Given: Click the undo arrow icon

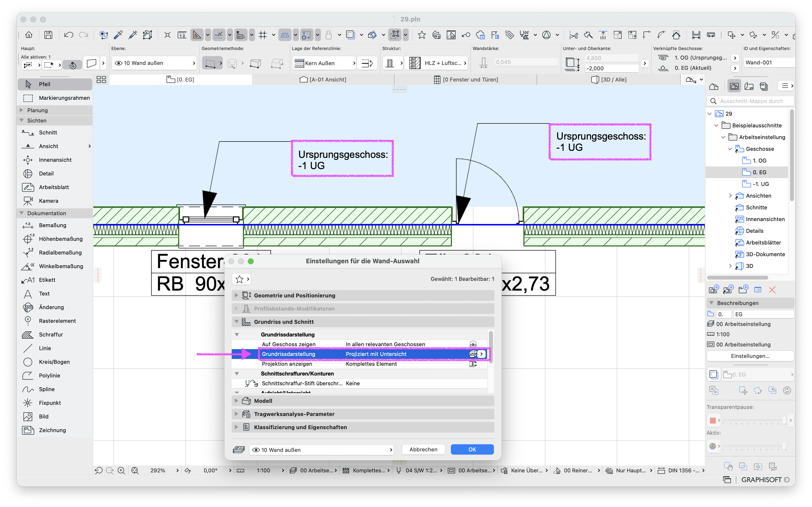Looking at the screenshot, I should (x=69, y=35).
